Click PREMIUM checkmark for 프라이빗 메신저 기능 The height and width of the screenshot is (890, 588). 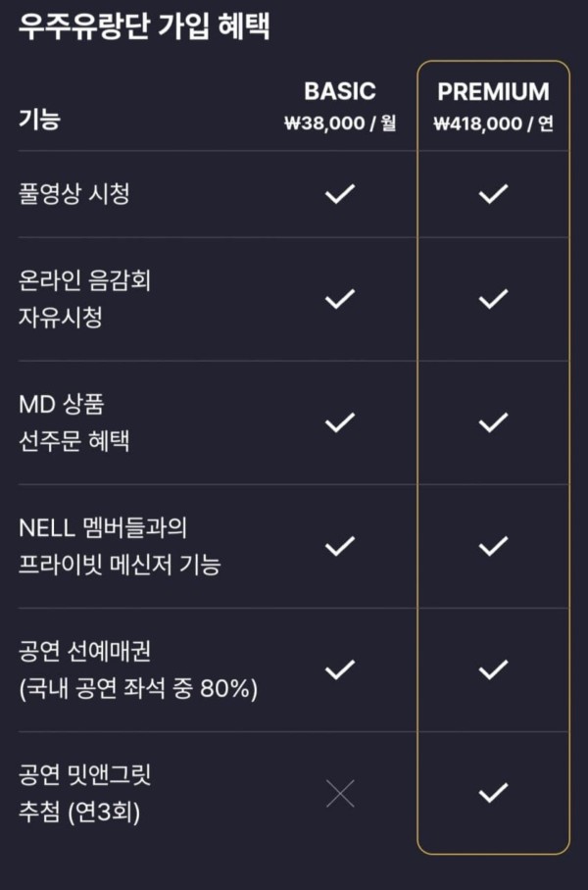[x=493, y=546]
